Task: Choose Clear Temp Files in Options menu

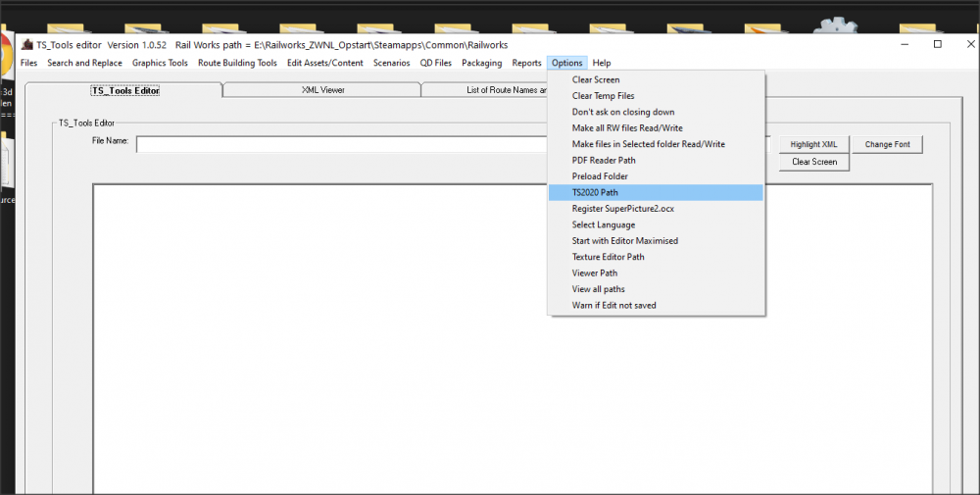Action: pos(603,96)
